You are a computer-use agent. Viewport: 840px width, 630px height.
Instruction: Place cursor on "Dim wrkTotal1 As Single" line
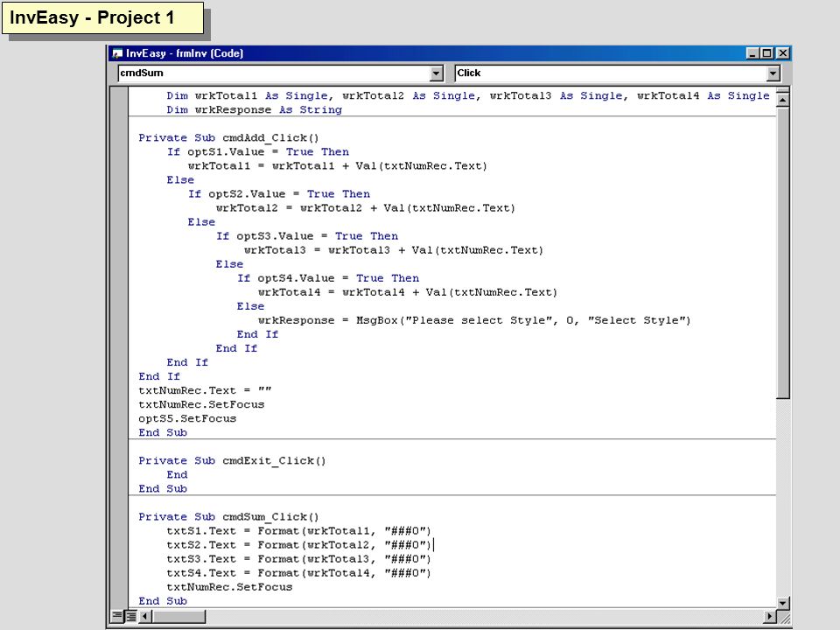click(x=467, y=96)
